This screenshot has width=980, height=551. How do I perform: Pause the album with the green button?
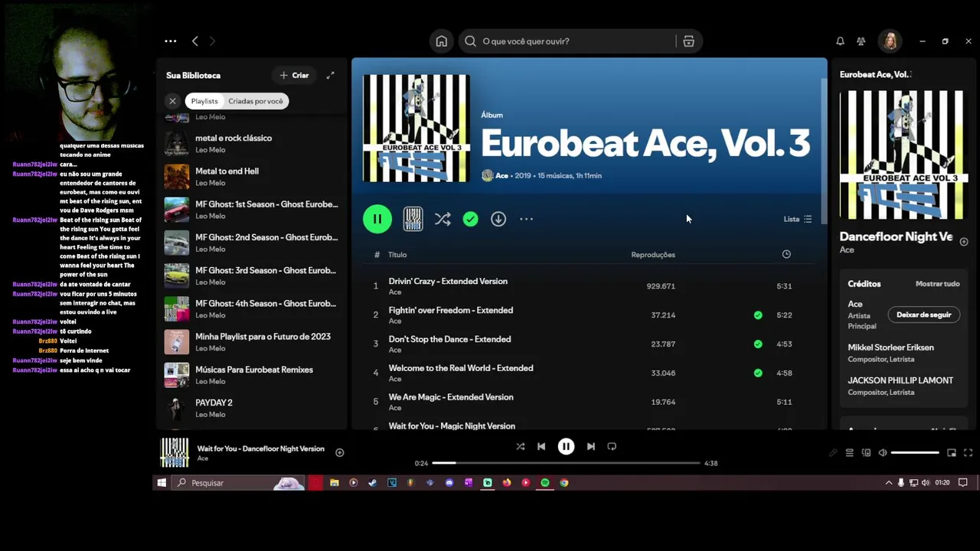pyautogui.click(x=377, y=219)
